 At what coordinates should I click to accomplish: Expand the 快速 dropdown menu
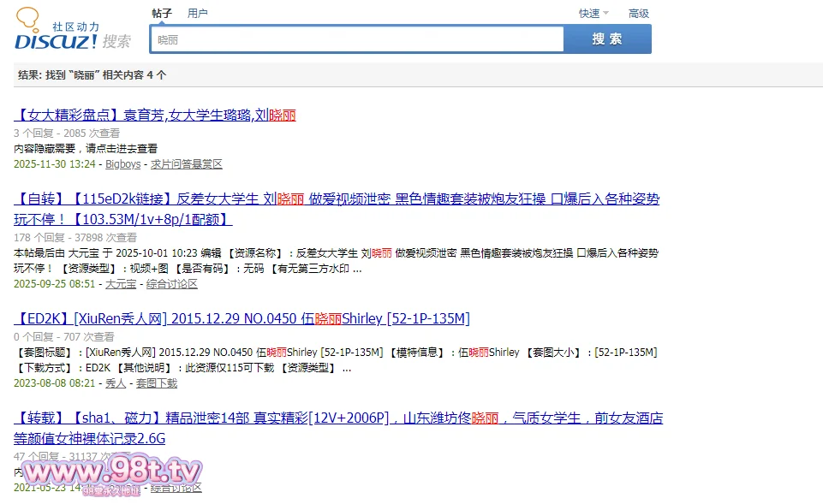(x=589, y=13)
